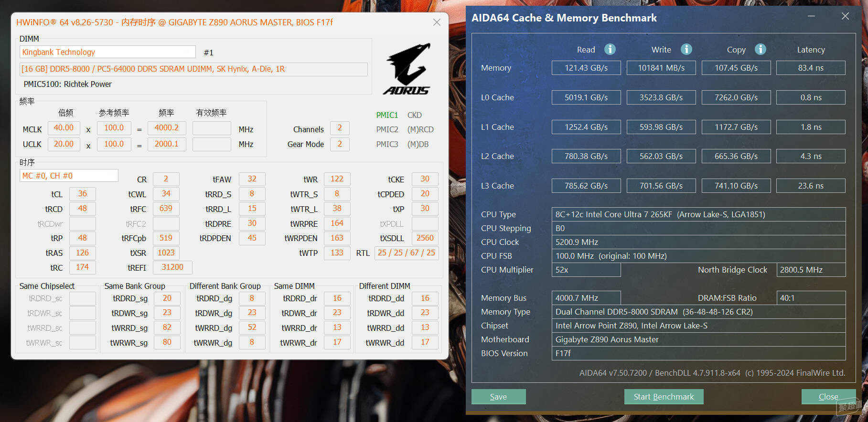Screen dimensions: 868x422
Task: Click the CPU Clock value 5200.9 MHz
Action: tap(698, 242)
